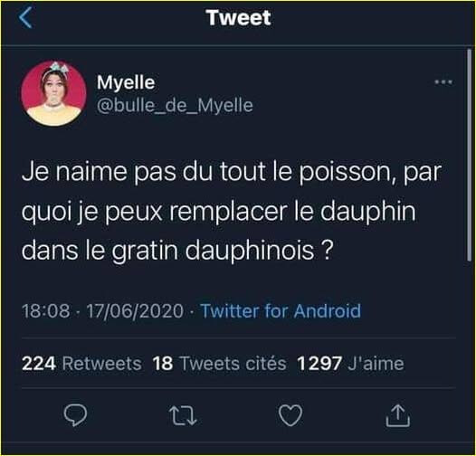476x456 pixels.
Task: Open the three-dot more options menu
Action: (443, 82)
